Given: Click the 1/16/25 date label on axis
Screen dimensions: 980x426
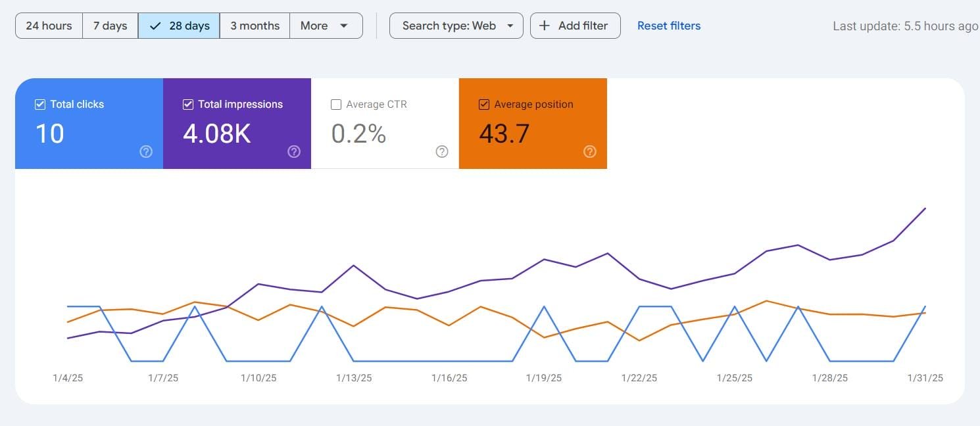Looking at the screenshot, I should (449, 378).
